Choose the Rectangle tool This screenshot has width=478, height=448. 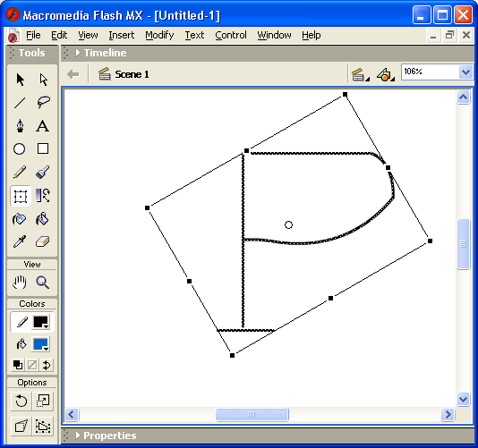click(x=43, y=149)
